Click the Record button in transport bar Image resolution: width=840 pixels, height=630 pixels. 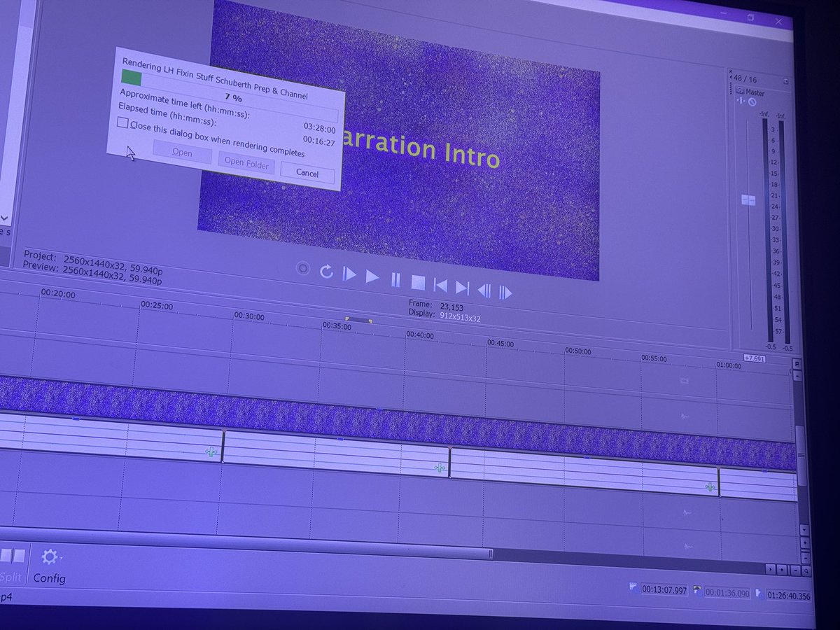click(303, 269)
